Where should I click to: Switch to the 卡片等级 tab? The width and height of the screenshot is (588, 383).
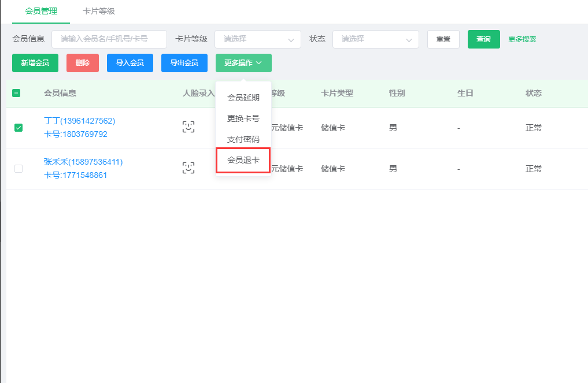[x=99, y=11]
